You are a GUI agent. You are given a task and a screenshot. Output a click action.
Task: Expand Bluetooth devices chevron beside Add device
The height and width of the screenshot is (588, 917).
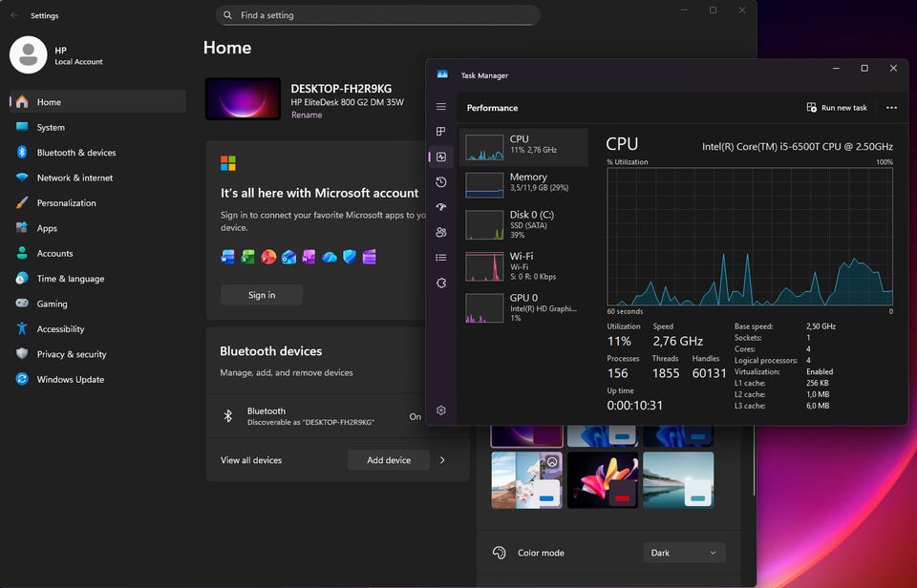click(442, 460)
